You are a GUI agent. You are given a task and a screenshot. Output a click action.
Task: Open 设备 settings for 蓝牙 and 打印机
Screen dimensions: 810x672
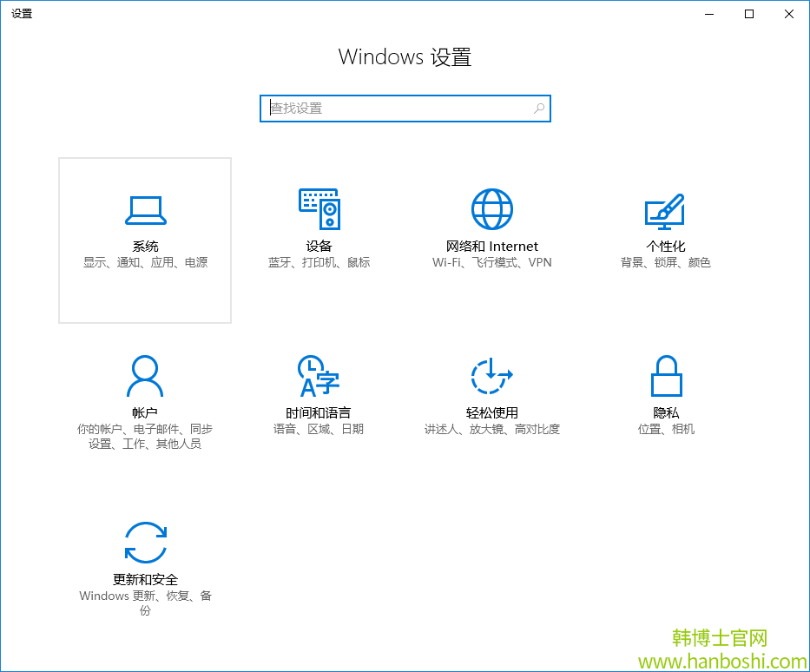click(318, 240)
